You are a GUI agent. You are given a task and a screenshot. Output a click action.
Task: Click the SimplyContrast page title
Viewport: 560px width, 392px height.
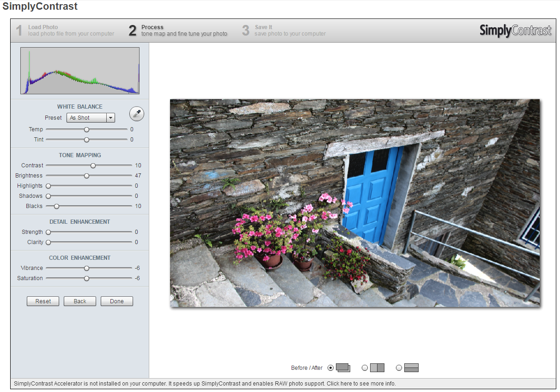[x=40, y=6]
